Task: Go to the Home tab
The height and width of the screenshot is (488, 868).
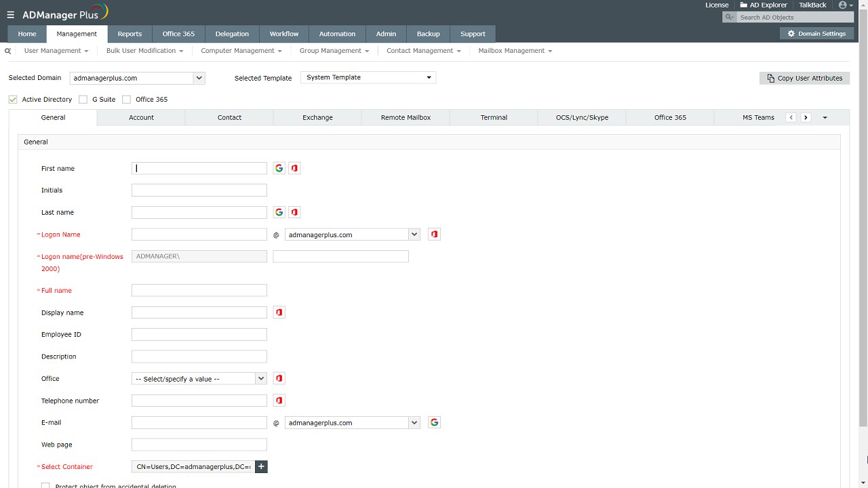Action: coord(27,34)
